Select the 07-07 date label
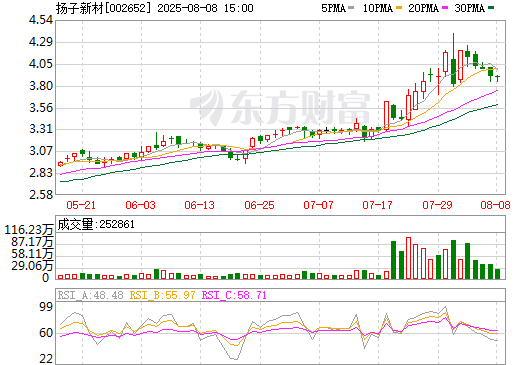Screen dimensions: 520x365 (x=318, y=205)
